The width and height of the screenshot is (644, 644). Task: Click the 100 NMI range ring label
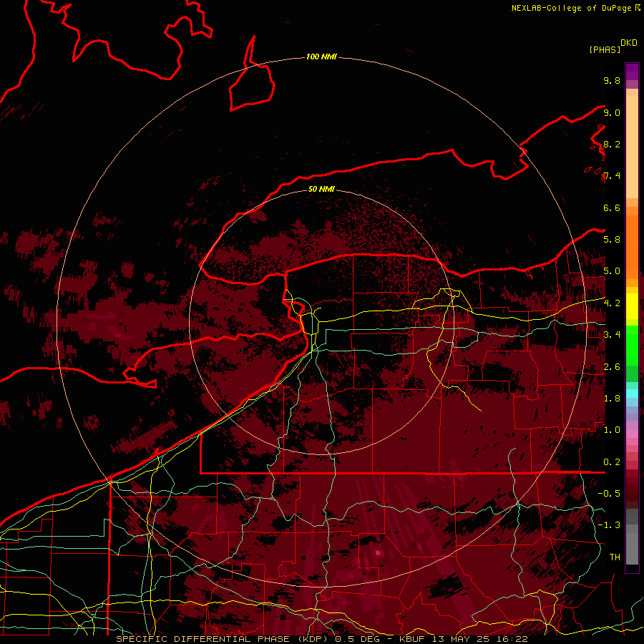(x=321, y=57)
